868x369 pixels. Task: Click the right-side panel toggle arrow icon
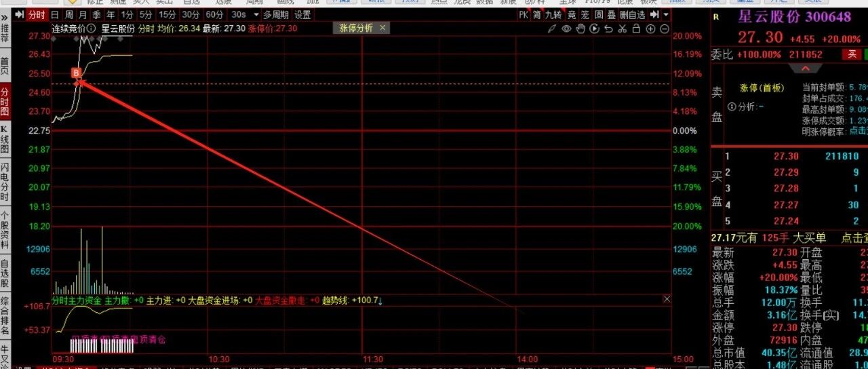point(655,14)
